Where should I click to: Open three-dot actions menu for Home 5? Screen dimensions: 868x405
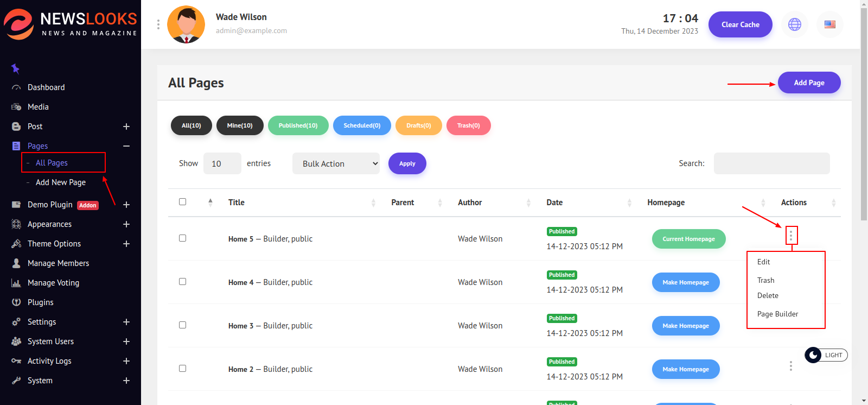click(x=791, y=236)
